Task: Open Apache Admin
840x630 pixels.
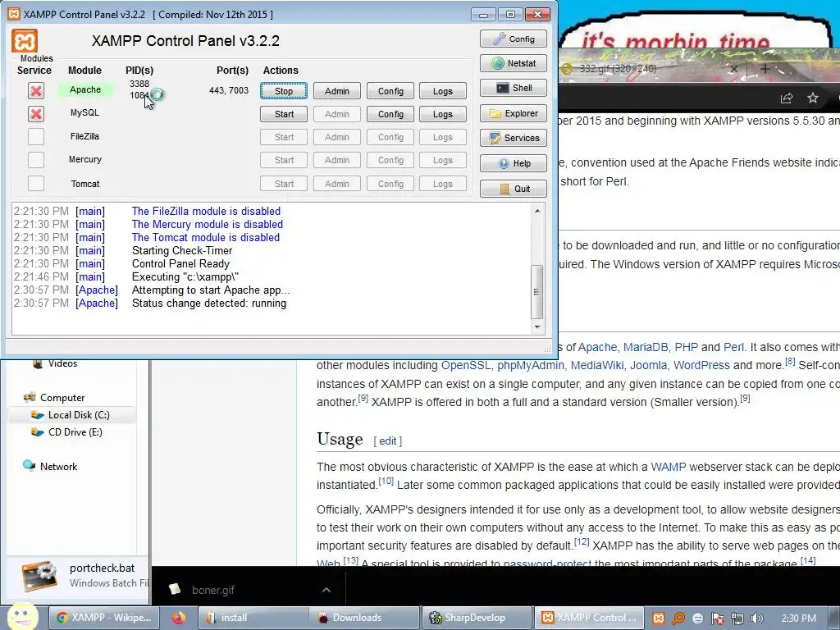Action: click(337, 91)
